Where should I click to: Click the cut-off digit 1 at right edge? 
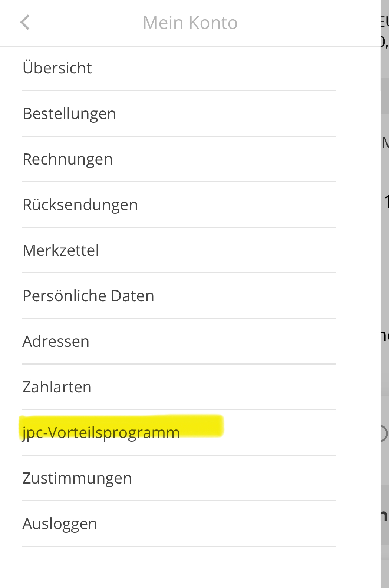(x=386, y=202)
